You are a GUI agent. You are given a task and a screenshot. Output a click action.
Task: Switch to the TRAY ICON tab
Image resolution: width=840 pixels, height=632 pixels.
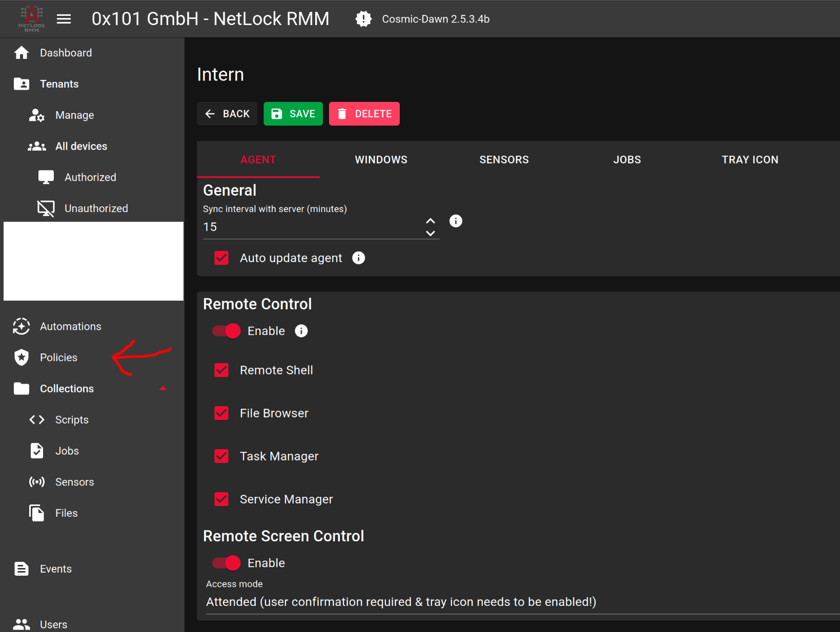coord(750,159)
